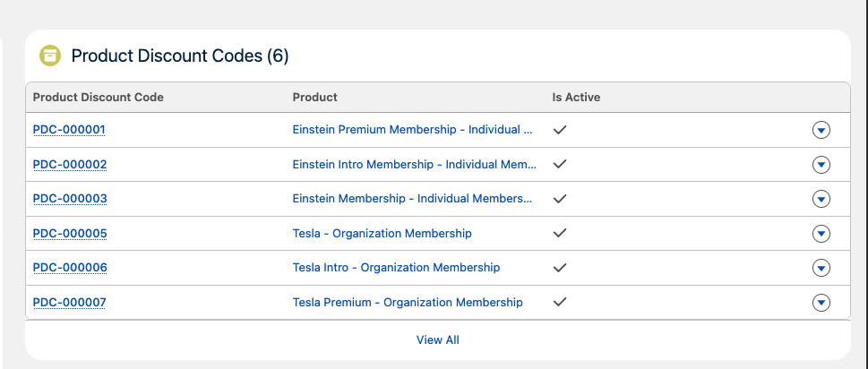The height and width of the screenshot is (369, 868).
Task: Open Tesla - Organization Membership product
Action: tap(382, 234)
